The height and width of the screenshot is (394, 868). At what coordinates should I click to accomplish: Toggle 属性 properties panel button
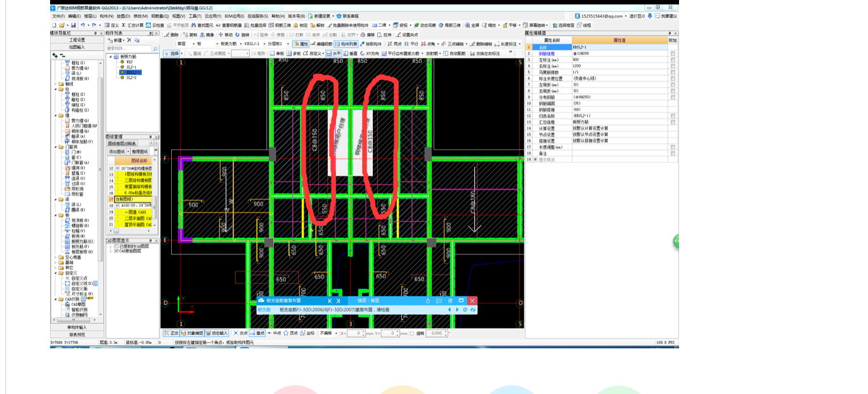click(301, 44)
